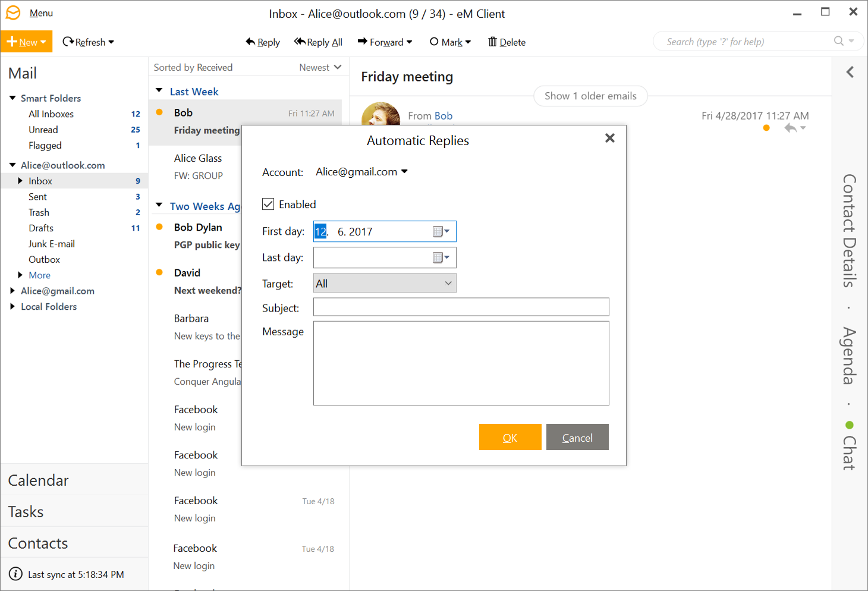Change the Account dropdown from Alice@gmail.com

361,172
